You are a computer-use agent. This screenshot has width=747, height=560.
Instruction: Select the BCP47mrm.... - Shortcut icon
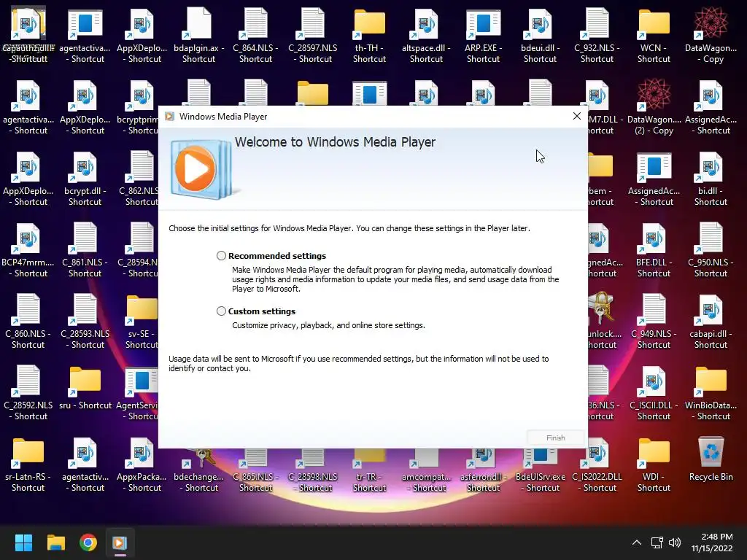point(28,251)
